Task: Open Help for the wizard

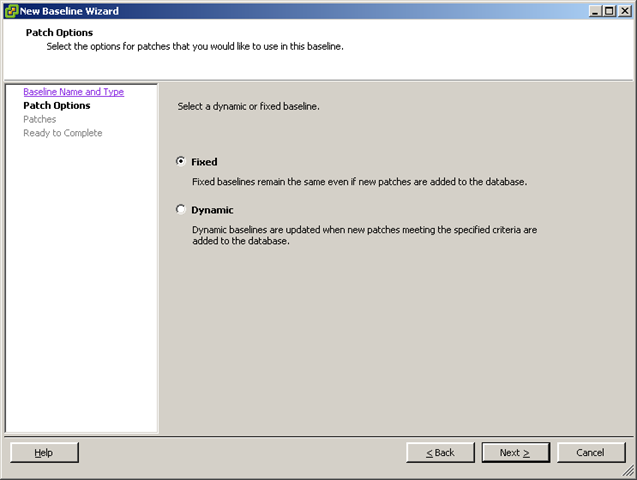Action: (44, 452)
